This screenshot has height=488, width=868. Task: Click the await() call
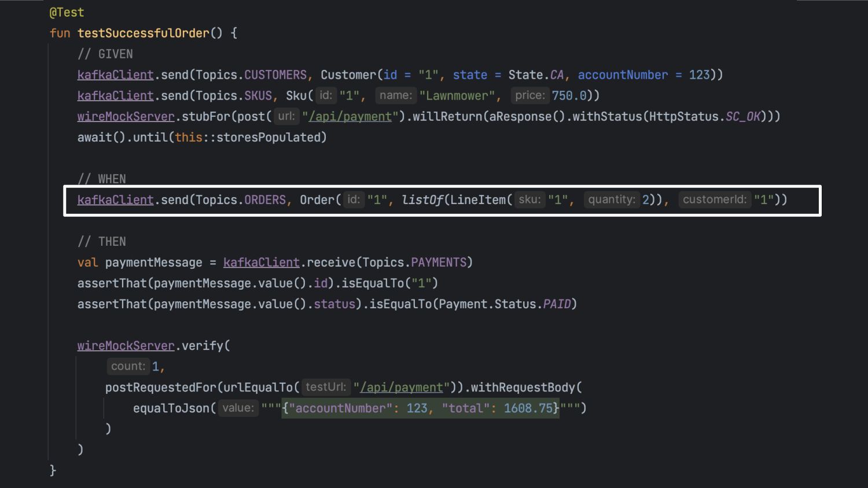tap(101, 137)
